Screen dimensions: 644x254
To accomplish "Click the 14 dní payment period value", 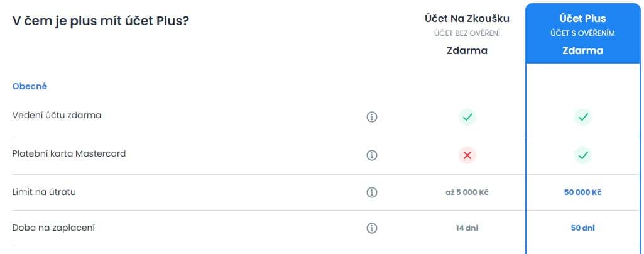I will click(x=467, y=228).
